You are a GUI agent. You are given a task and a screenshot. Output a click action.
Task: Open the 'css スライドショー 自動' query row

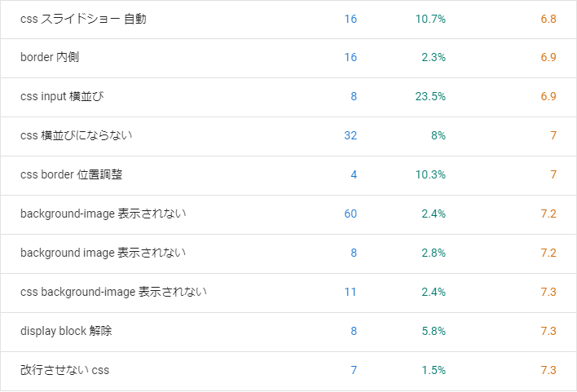[x=288, y=19]
